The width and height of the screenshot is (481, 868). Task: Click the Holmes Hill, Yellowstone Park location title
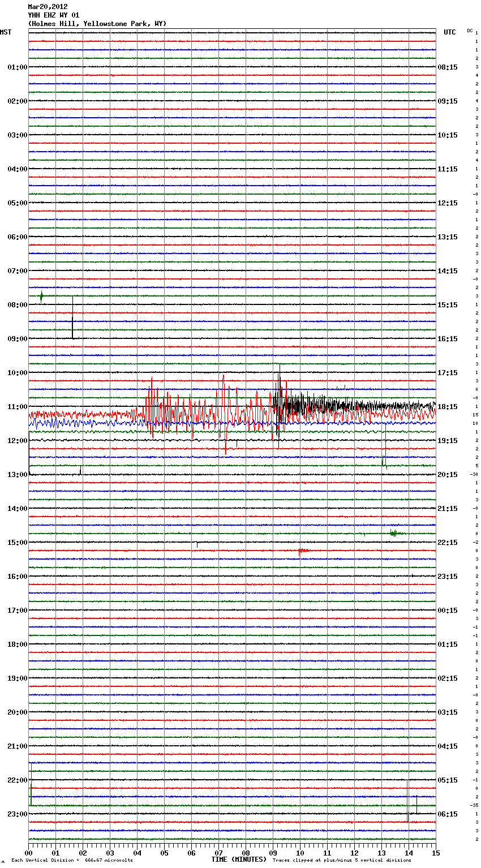click(97, 24)
